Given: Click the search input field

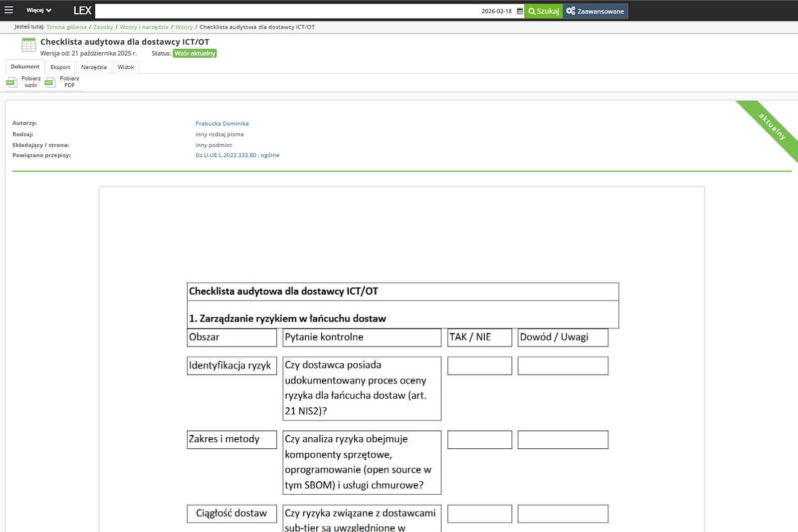Looking at the screenshot, I should point(287,11).
